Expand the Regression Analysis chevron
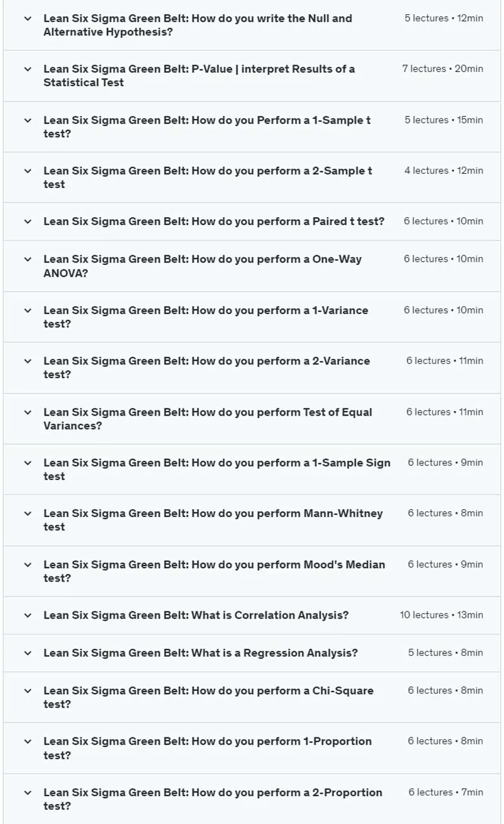The height and width of the screenshot is (824, 504). [x=27, y=653]
